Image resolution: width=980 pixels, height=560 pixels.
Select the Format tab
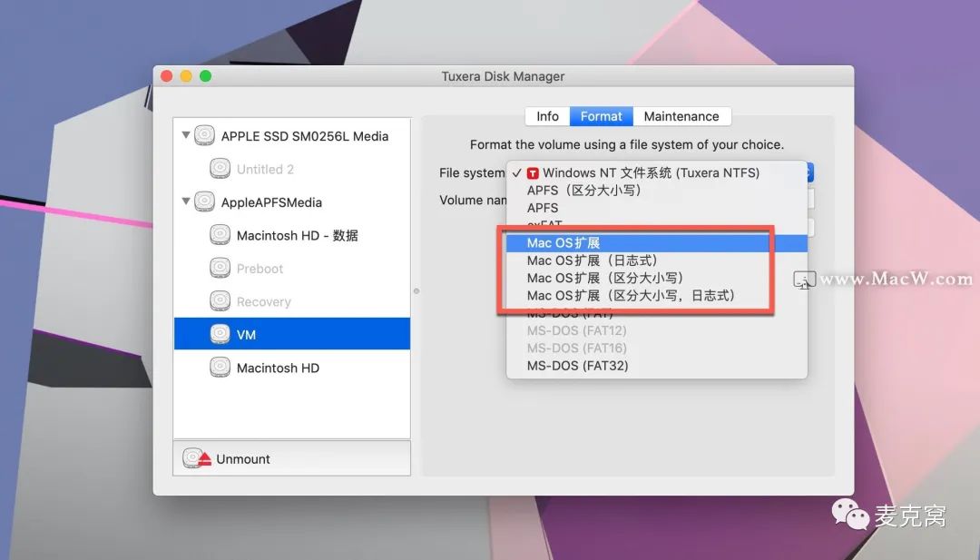602,116
